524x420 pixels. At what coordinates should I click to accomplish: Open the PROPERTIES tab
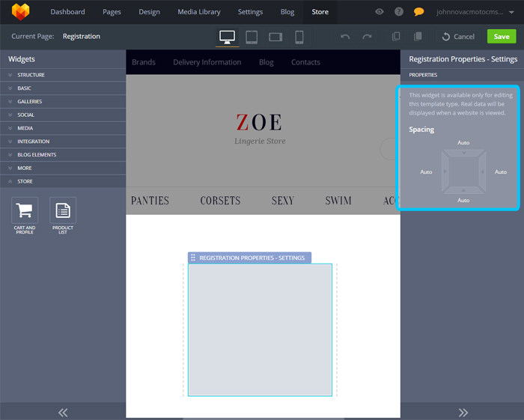click(x=423, y=75)
